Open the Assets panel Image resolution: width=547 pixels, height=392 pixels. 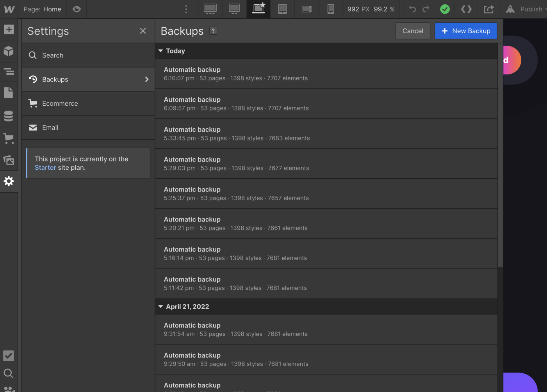[9, 161]
